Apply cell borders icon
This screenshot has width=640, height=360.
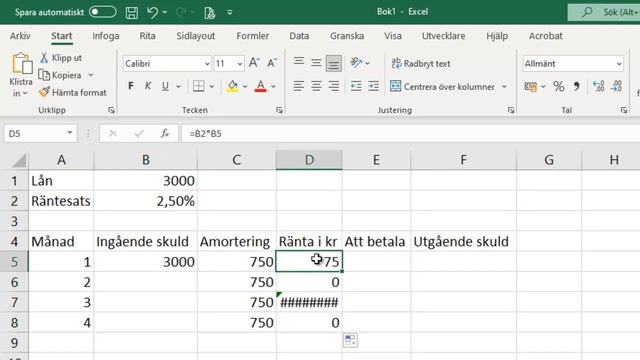[199, 86]
